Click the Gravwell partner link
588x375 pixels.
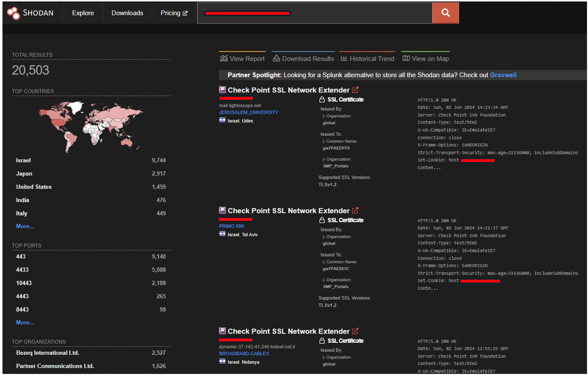point(503,75)
